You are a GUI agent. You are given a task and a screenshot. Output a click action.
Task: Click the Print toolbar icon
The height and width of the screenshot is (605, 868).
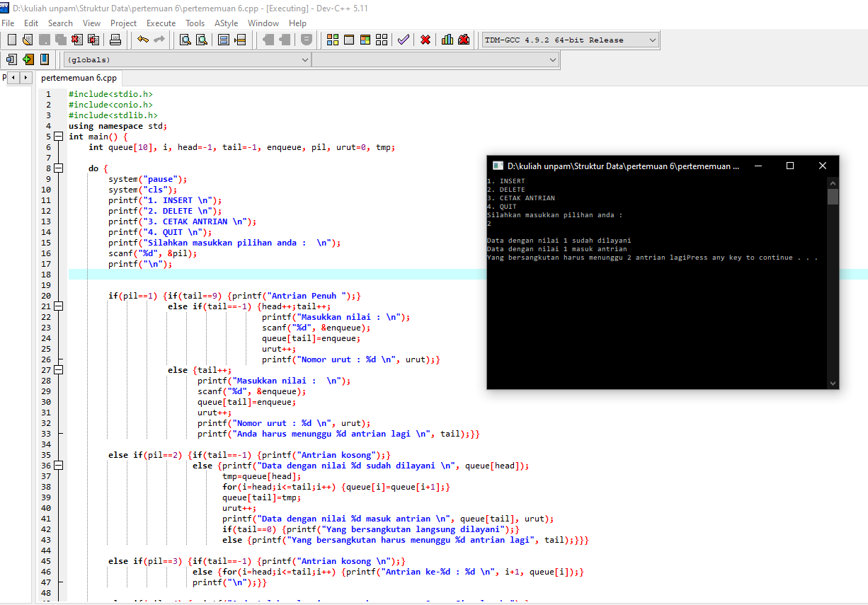pyautogui.click(x=115, y=40)
